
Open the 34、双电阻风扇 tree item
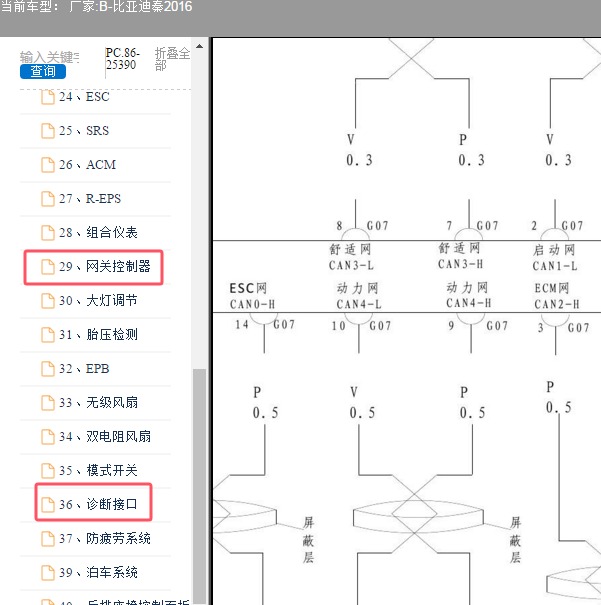[105, 437]
